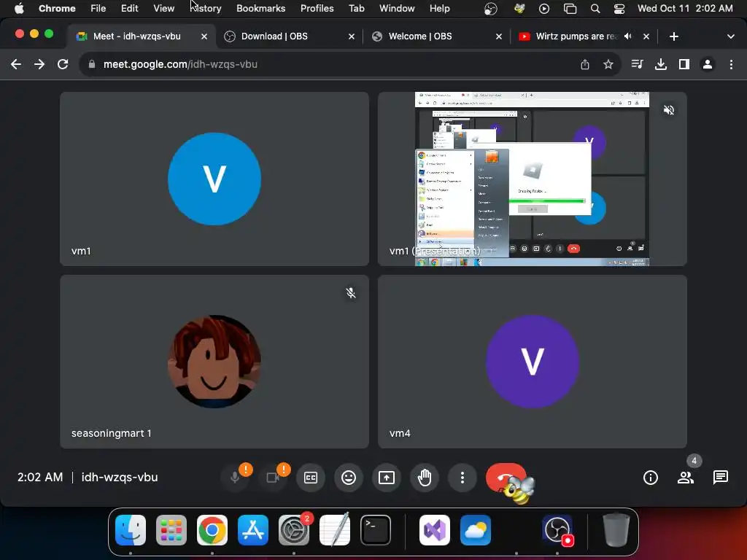Open the Meeting details info icon

pos(650,477)
